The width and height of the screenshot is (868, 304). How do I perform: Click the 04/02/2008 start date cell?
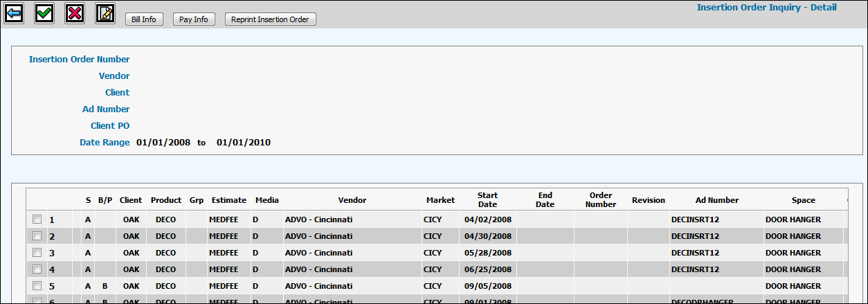(x=487, y=220)
